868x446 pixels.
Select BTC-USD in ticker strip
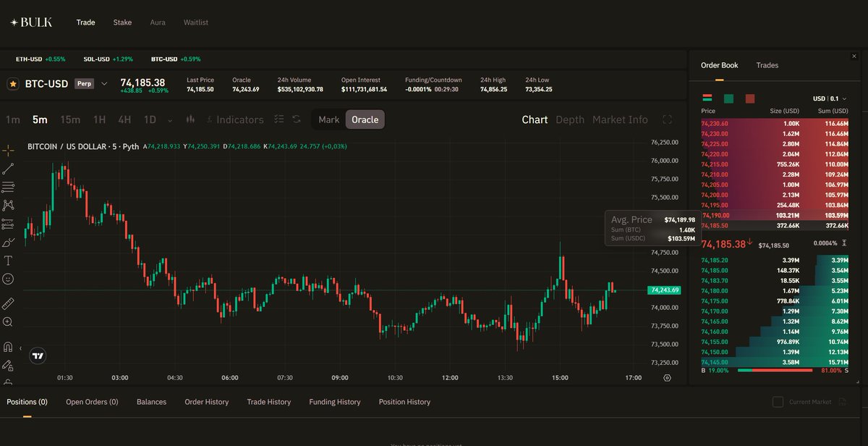pos(176,59)
